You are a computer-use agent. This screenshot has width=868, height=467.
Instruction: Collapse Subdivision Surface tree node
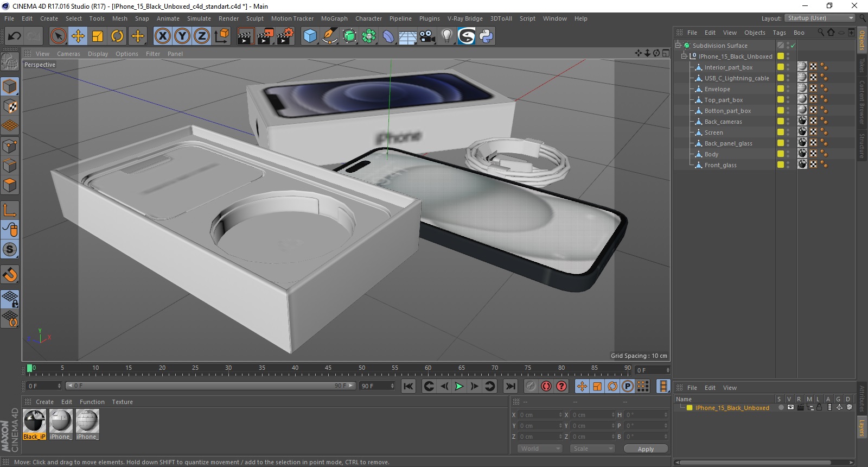(x=678, y=46)
